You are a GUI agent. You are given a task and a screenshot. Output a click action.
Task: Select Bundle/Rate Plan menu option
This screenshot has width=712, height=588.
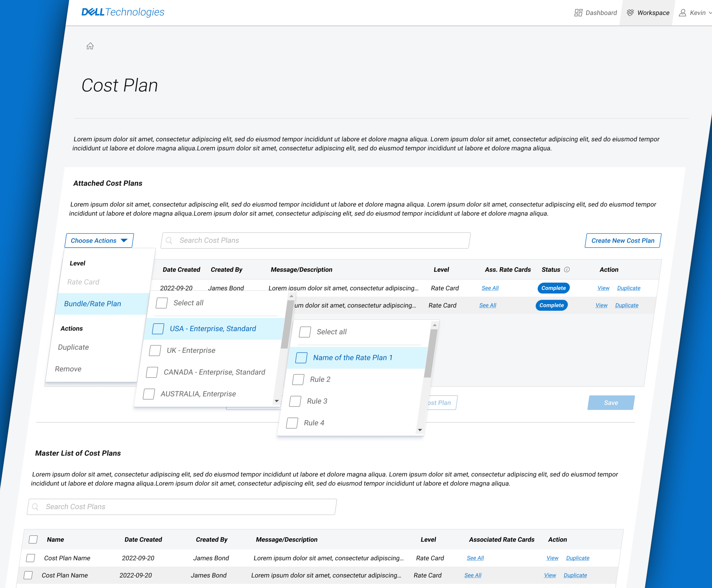click(92, 304)
